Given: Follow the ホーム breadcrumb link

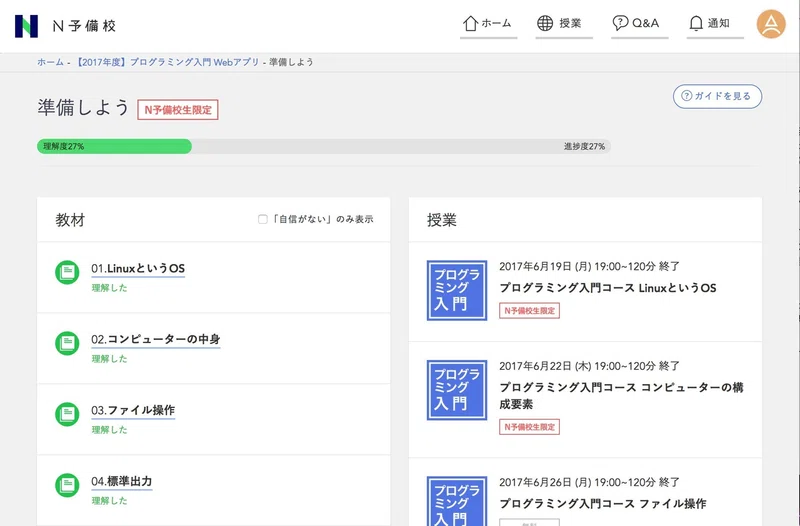Looking at the screenshot, I should pos(51,62).
